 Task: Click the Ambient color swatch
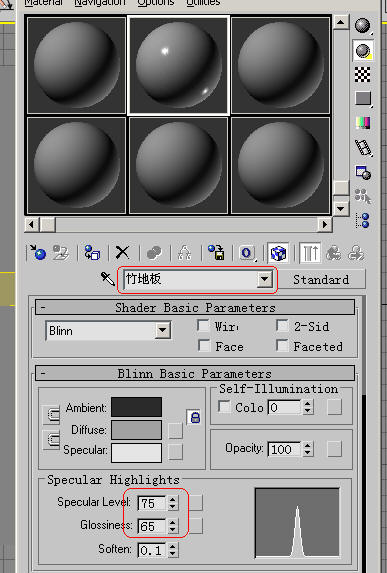pyautogui.click(x=136, y=407)
